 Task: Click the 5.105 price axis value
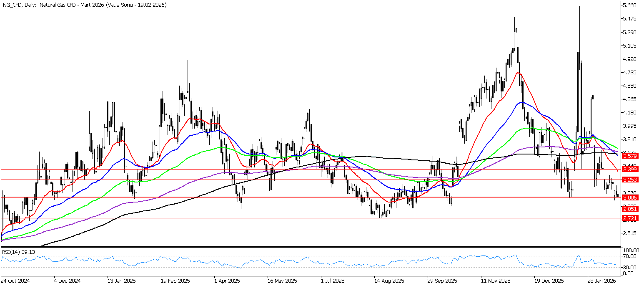pyautogui.click(x=629, y=46)
